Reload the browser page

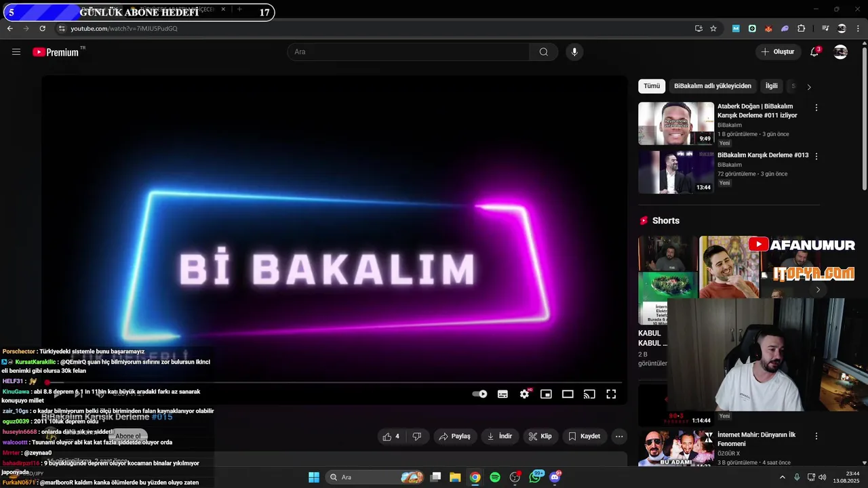coord(42,28)
